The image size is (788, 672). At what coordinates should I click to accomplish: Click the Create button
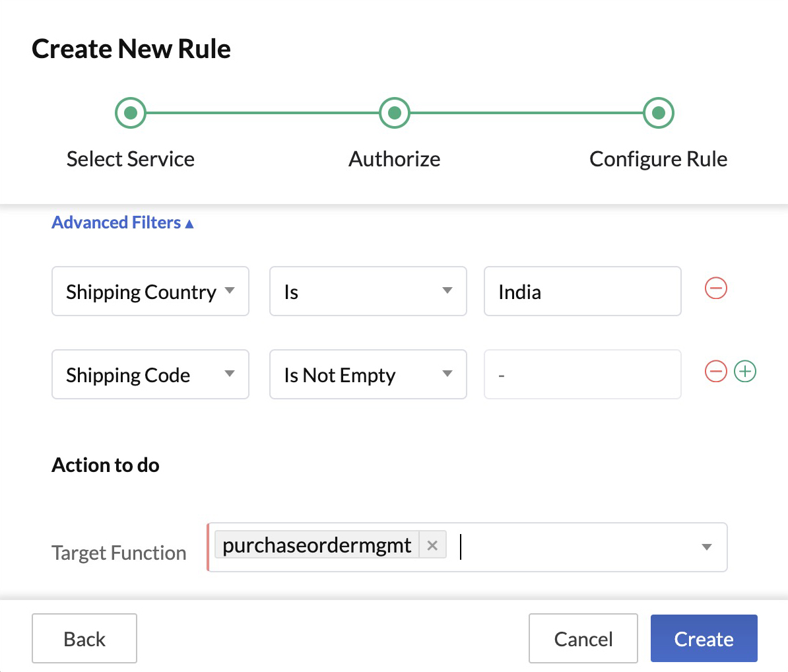[x=704, y=638]
